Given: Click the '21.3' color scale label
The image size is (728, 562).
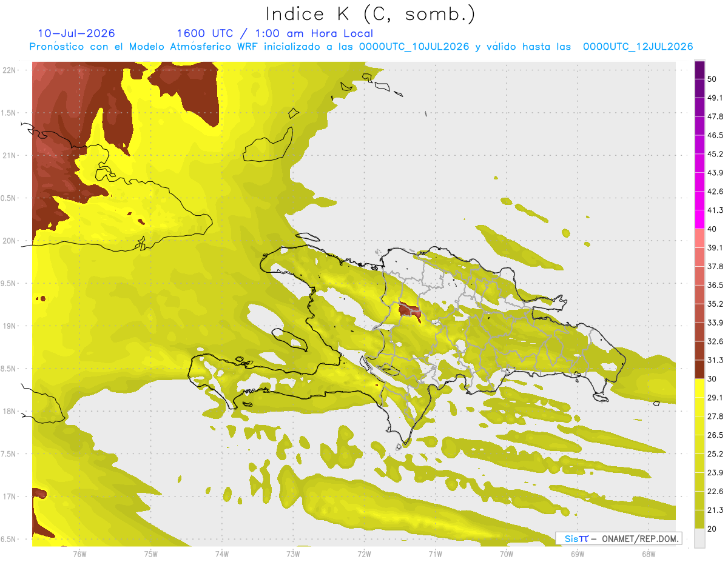Looking at the screenshot, I should click(715, 510).
